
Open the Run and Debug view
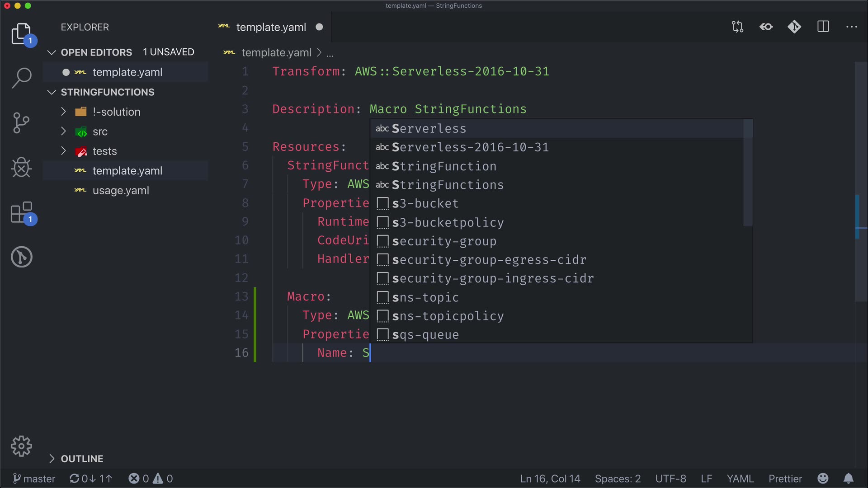pyautogui.click(x=21, y=168)
